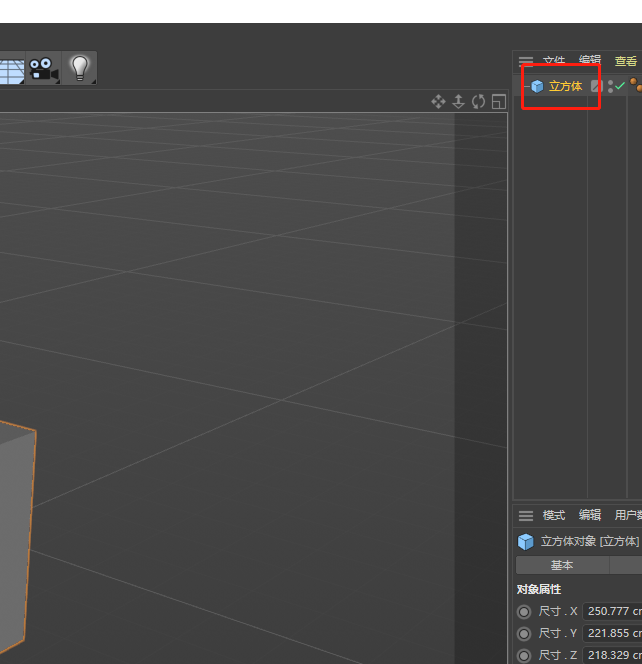The image size is (642, 664).
Task: Select the 立方体 object in the tree
Action: tap(565, 86)
